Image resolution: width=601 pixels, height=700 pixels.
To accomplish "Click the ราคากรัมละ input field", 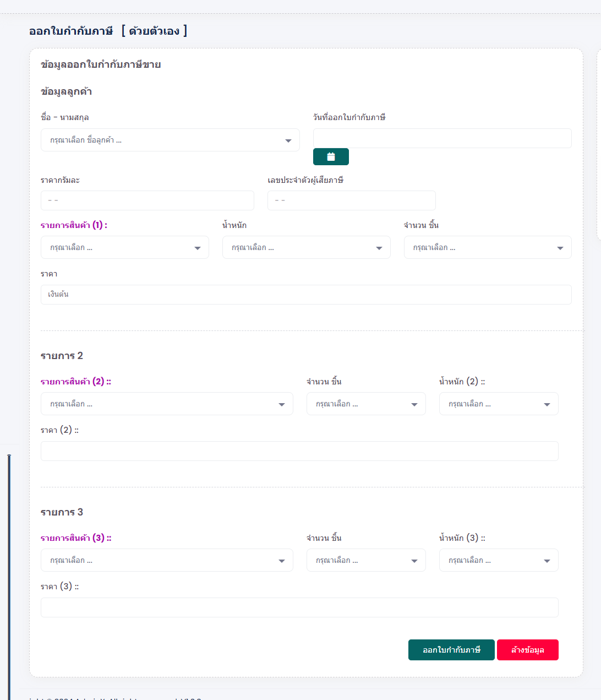I will [147, 200].
